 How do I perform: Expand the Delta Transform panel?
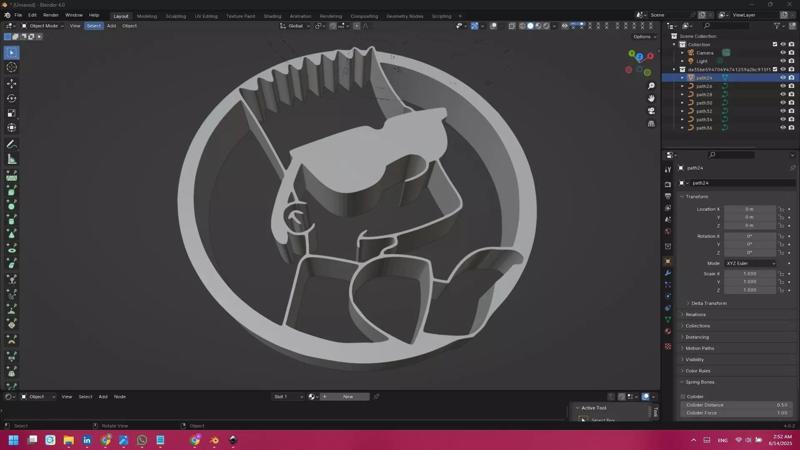click(709, 303)
